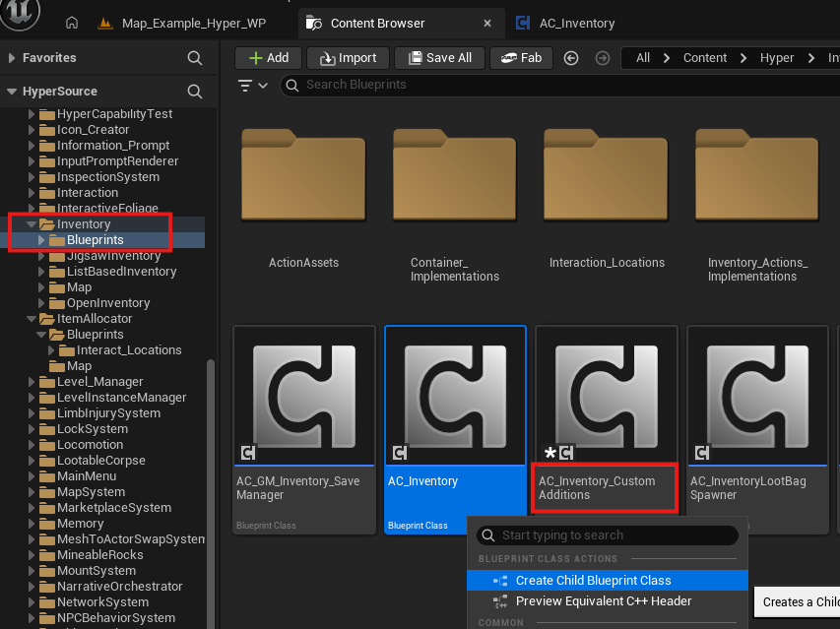840x629 pixels.
Task: Open the filter options icon
Action: point(252,85)
